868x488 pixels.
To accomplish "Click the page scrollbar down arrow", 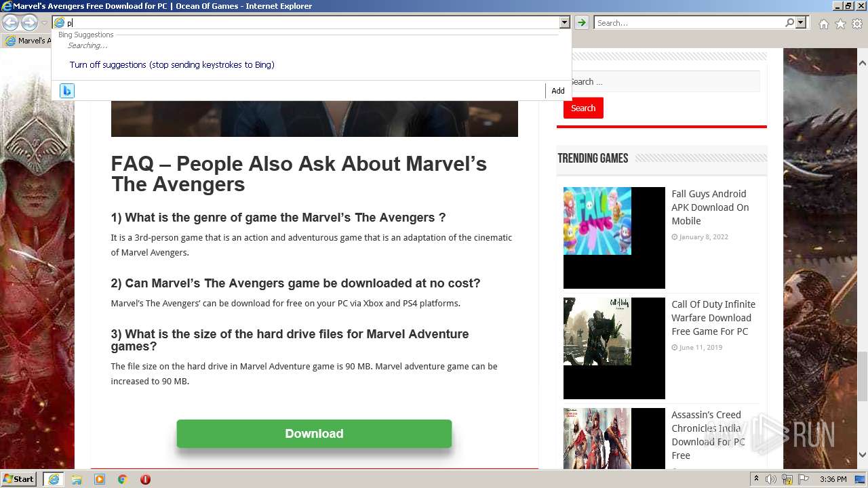I will pyautogui.click(x=862, y=455).
